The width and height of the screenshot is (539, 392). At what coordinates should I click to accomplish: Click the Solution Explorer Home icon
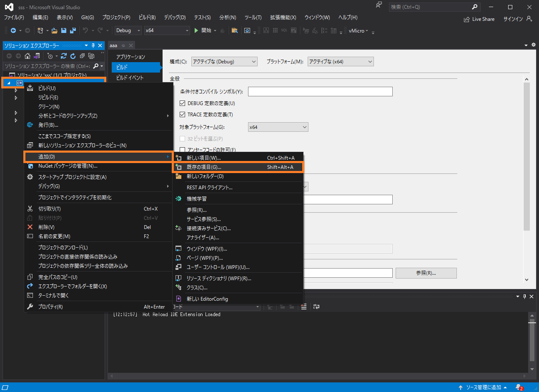point(28,56)
